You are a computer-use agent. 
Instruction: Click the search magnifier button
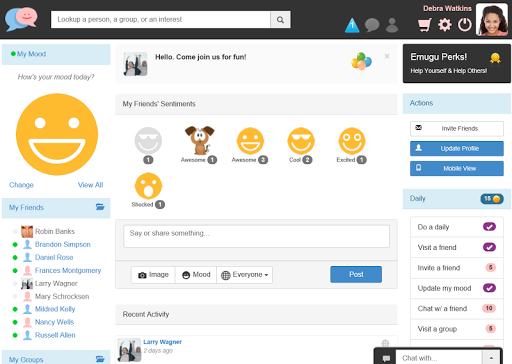[280, 20]
